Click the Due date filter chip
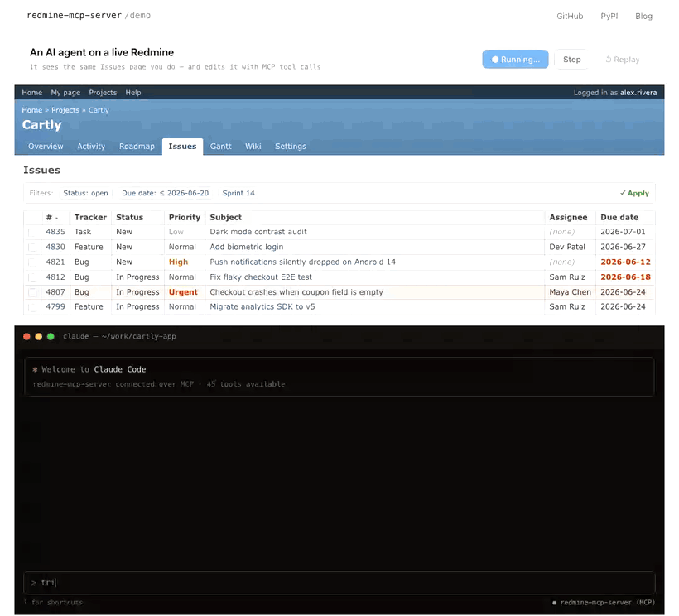Screen dimensions: 679x616 [165, 193]
